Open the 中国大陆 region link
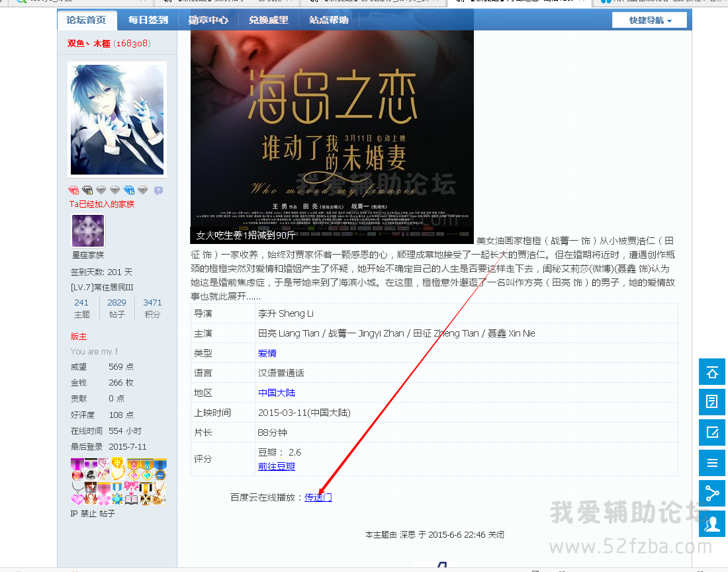Image resolution: width=728 pixels, height=572 pixels. pyautogui.click(x=277, y=393)
